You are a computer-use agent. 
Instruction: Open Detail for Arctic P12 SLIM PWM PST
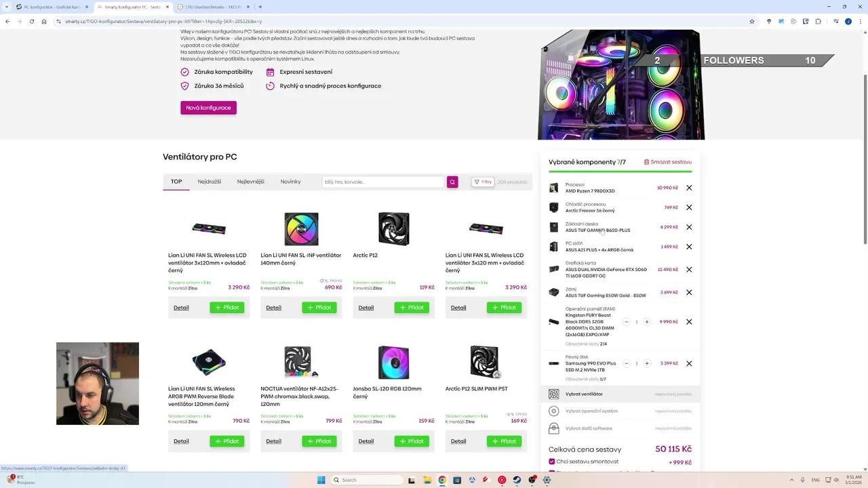[x=458, y=441]
